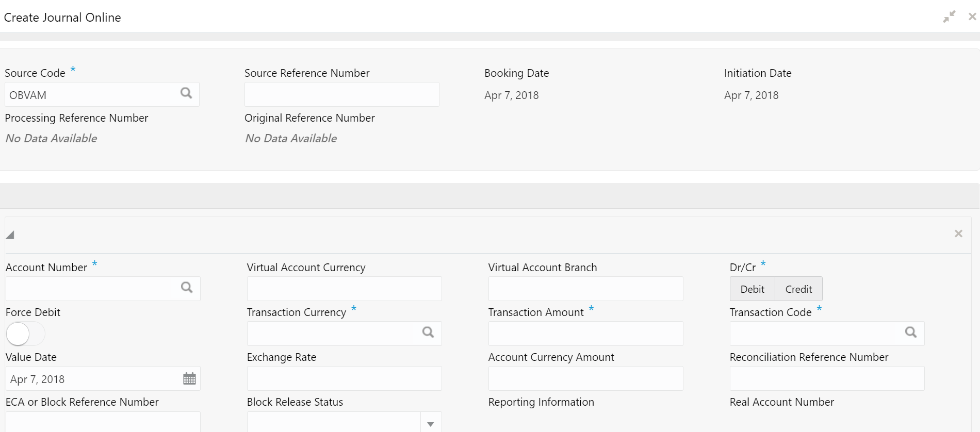Focus the Reconciliation Reference Number field

827,378
